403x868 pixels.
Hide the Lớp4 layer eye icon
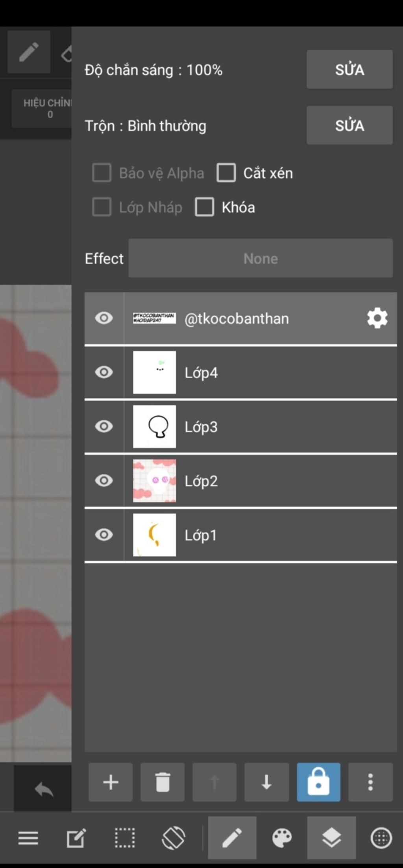[104, 372]
